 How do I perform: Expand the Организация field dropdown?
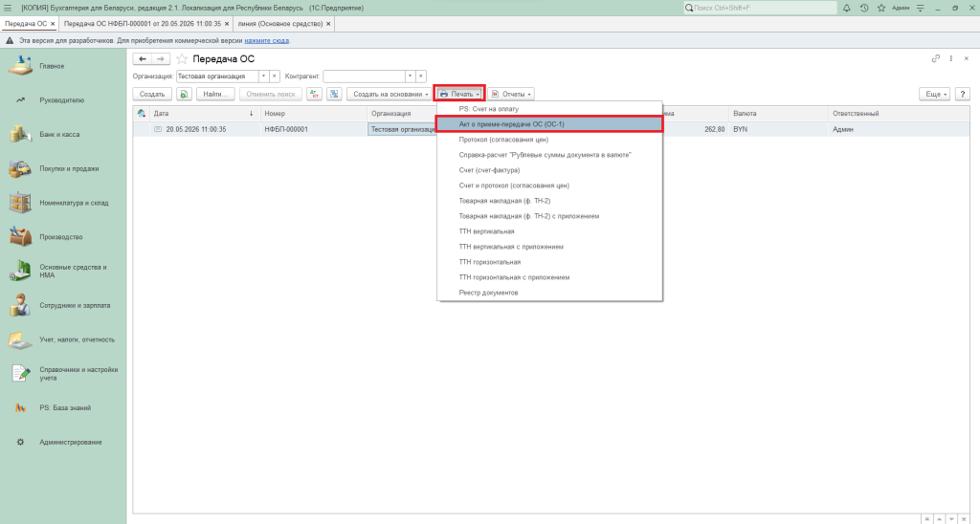[264, 76]
